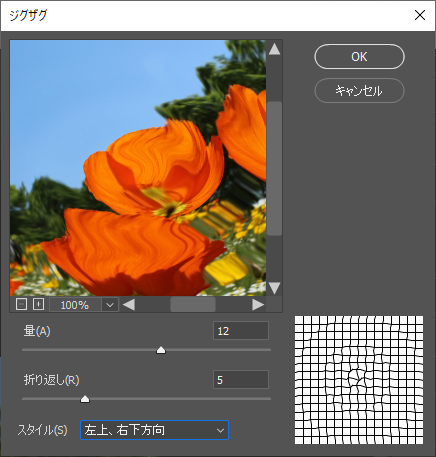Click the 折り返し value field showing 5
The image size is (436, 457).
(x=241, y=380)
